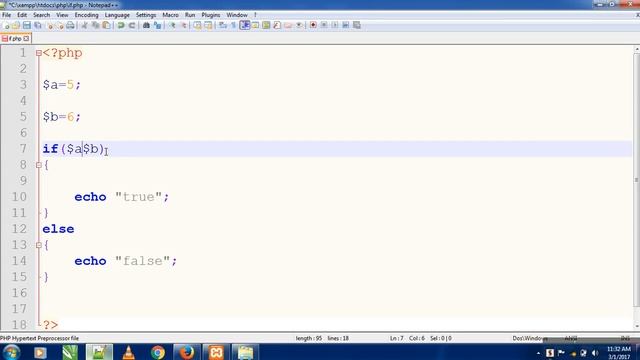Click the "Dos\Windows" status bar entry

[x=530, y=338]
